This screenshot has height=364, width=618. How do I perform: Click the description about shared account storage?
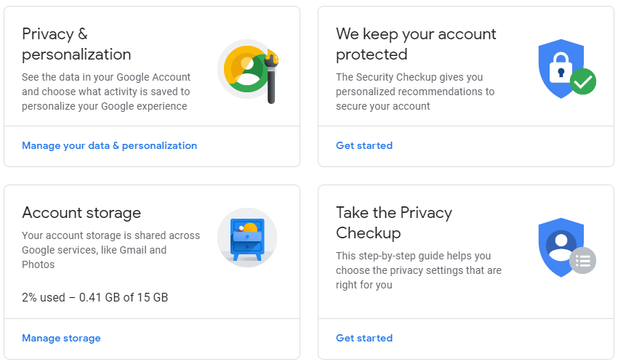click(x=111, y=250)
